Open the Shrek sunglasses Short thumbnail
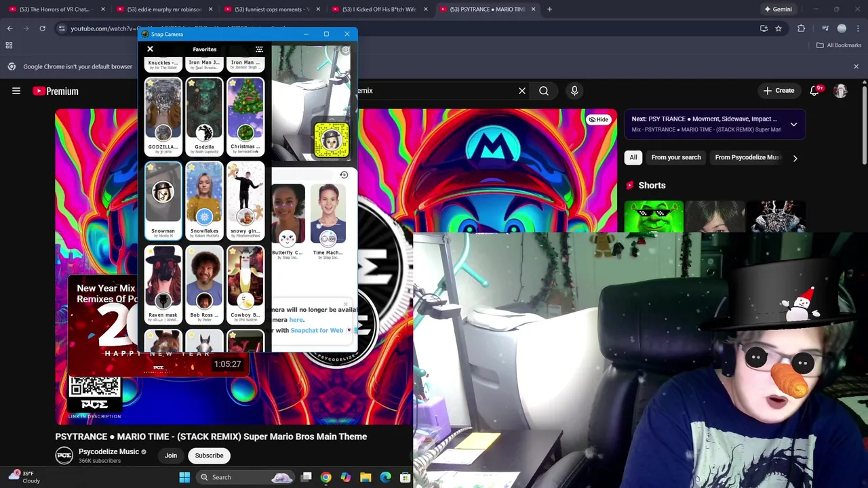868x488 pixels. pos(654,216)
